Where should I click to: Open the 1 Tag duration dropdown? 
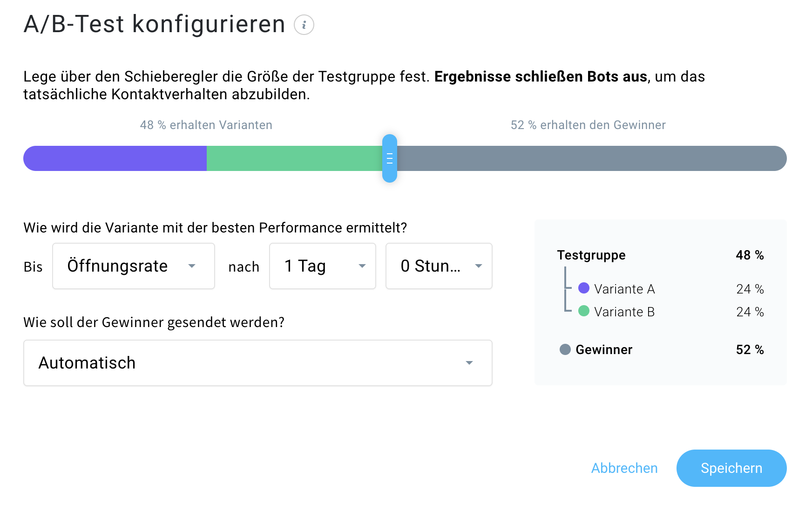point(322,266)
